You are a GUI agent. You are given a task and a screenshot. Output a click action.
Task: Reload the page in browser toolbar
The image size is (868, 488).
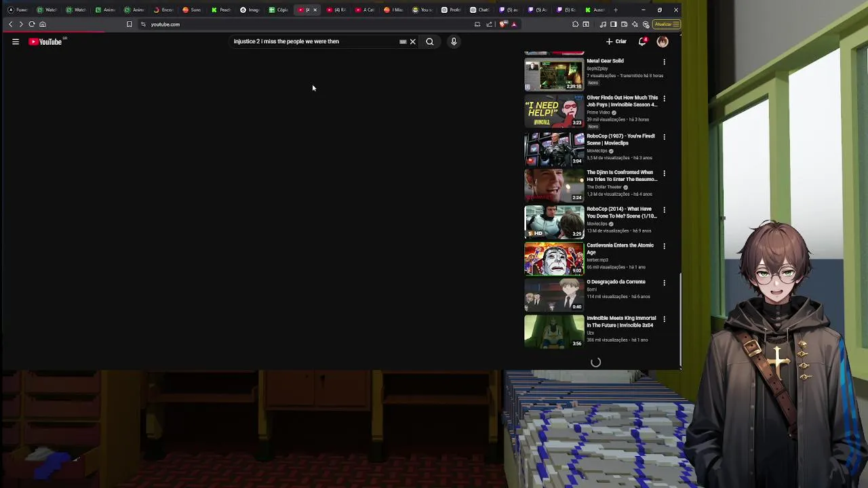[x=31, y=24]
